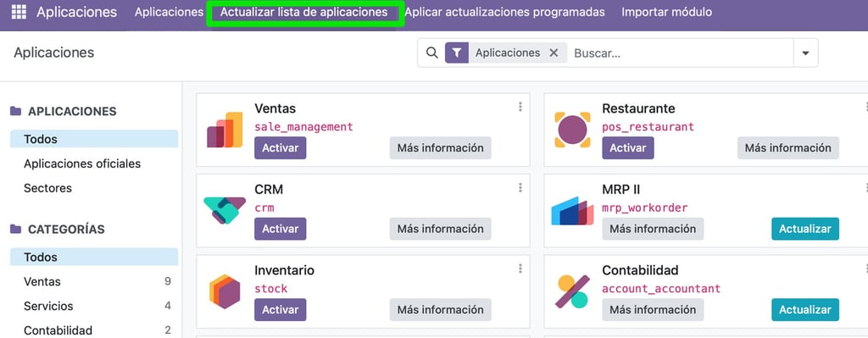Activate the Ventas app
Image resolution: width=868 pixels, height=338 pixels.
coord(280,147)
